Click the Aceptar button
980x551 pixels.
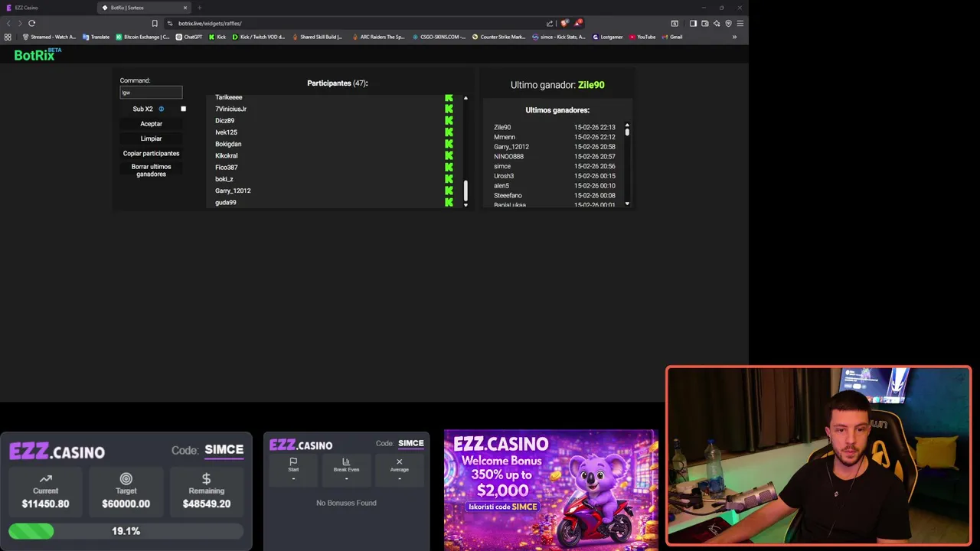click(x=151, y=123)
